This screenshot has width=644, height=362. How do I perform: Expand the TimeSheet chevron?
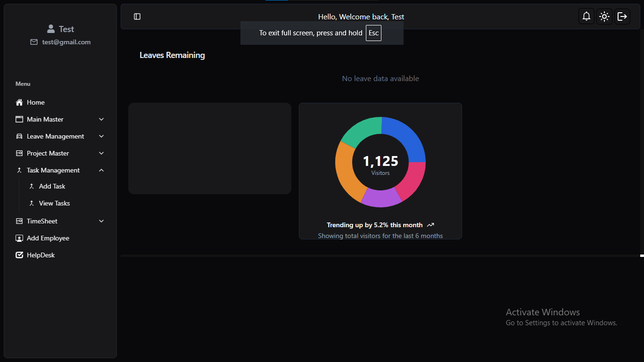click(101, 221)
